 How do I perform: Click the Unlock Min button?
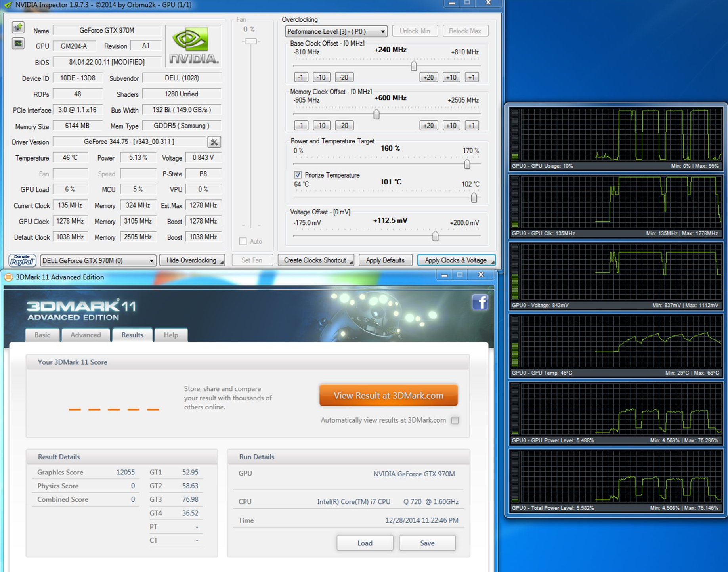[415, 31]
